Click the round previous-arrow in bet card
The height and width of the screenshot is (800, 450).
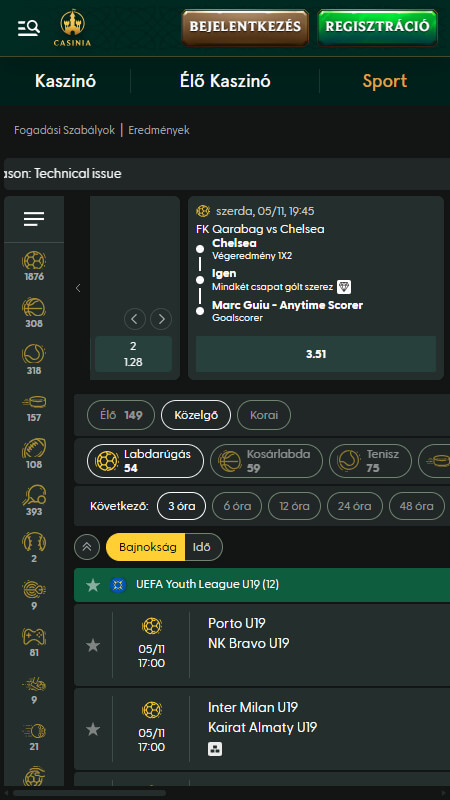coord(135,319)
